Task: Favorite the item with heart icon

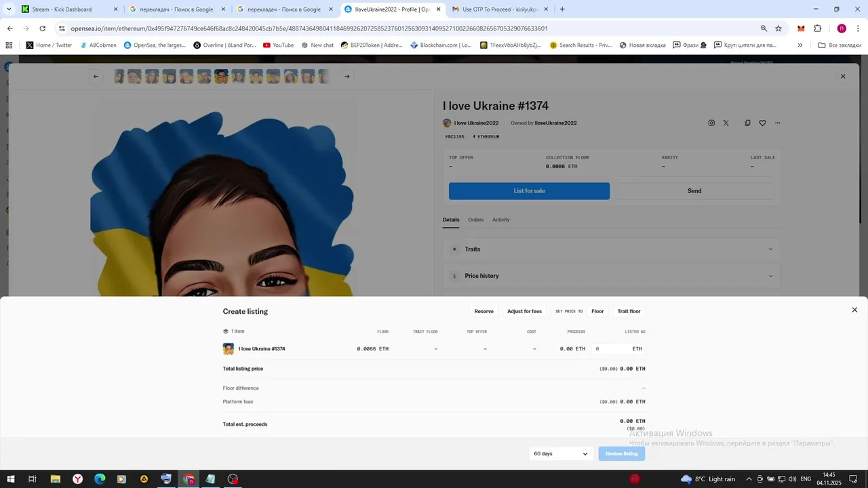Action: click(x=762, y=123)
